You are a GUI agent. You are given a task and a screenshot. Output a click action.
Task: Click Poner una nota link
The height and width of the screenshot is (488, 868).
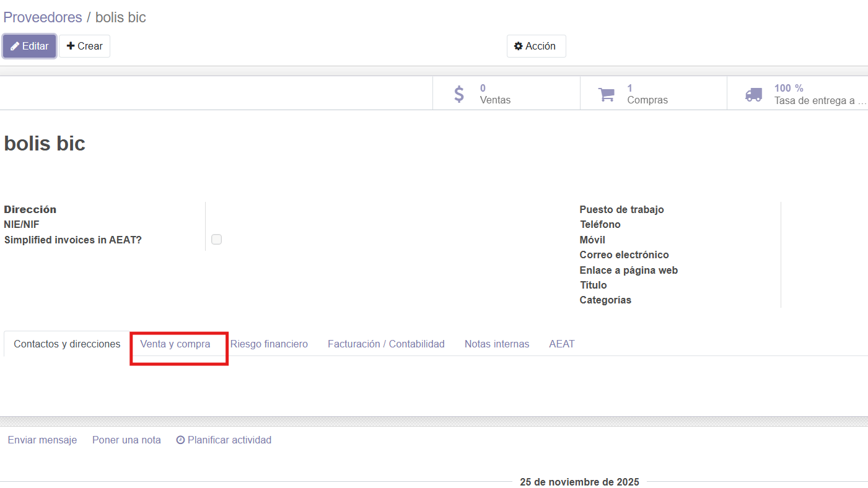click(x=126, y=440)
